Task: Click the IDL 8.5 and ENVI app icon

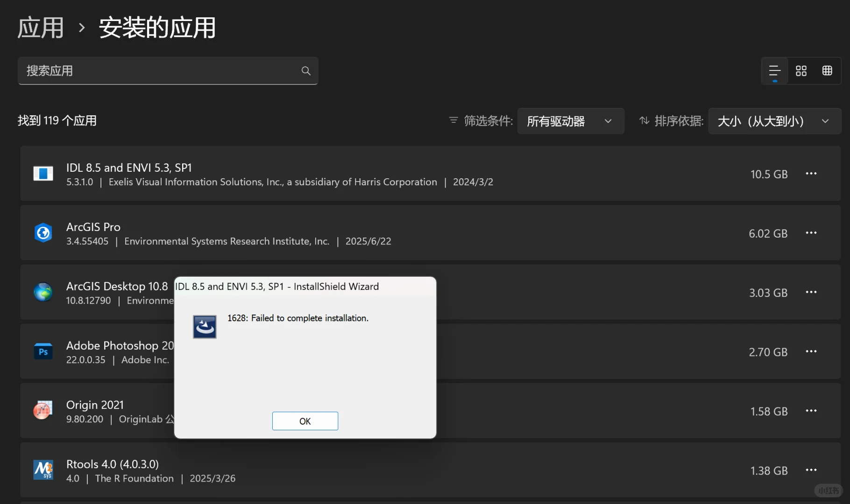Action: 43,173
